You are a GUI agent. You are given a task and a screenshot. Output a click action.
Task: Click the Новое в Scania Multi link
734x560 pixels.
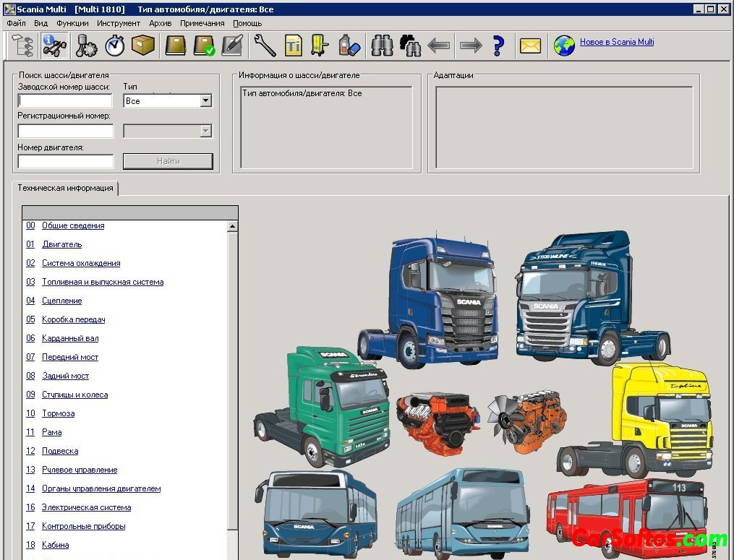click(616, 42)
